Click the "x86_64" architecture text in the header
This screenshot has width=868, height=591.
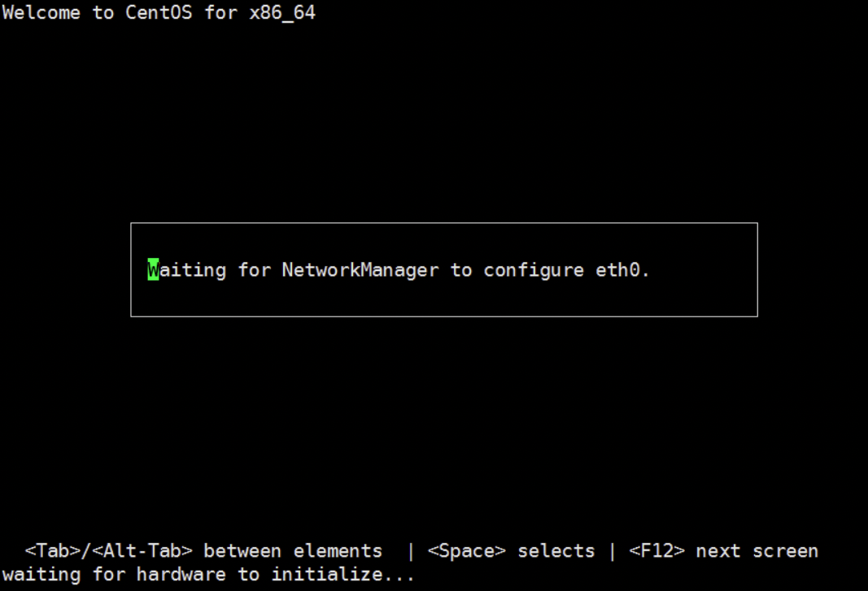[282, 13]
